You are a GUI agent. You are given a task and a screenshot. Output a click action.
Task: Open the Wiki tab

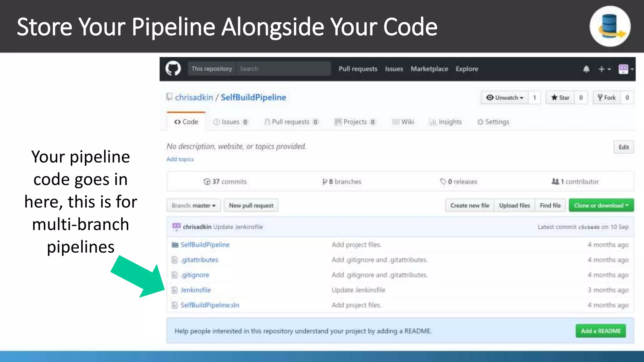(403, 122)
